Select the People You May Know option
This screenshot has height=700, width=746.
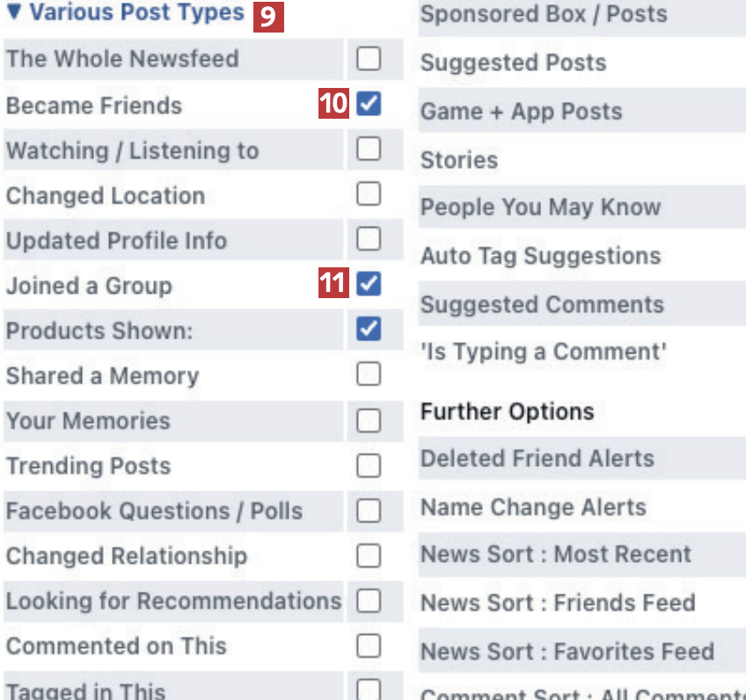click(540, 208)
